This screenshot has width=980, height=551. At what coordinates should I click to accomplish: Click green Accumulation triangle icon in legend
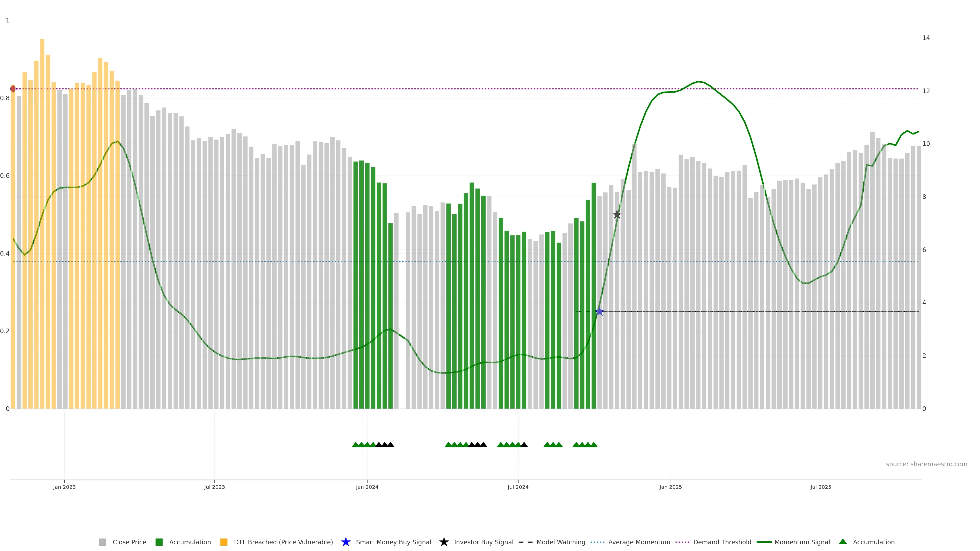point(843,542)
